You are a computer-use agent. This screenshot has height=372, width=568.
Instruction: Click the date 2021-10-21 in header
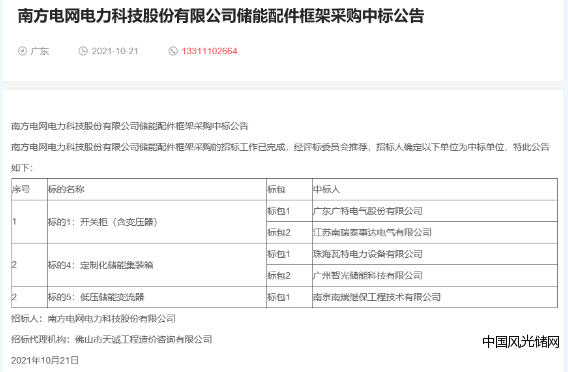[x=115, y=51]
